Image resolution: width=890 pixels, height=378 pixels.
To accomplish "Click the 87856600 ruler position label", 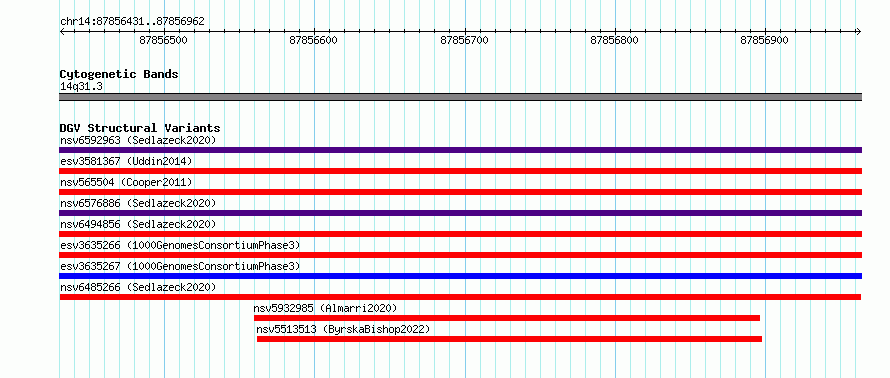I will click(x=313, y=41).
